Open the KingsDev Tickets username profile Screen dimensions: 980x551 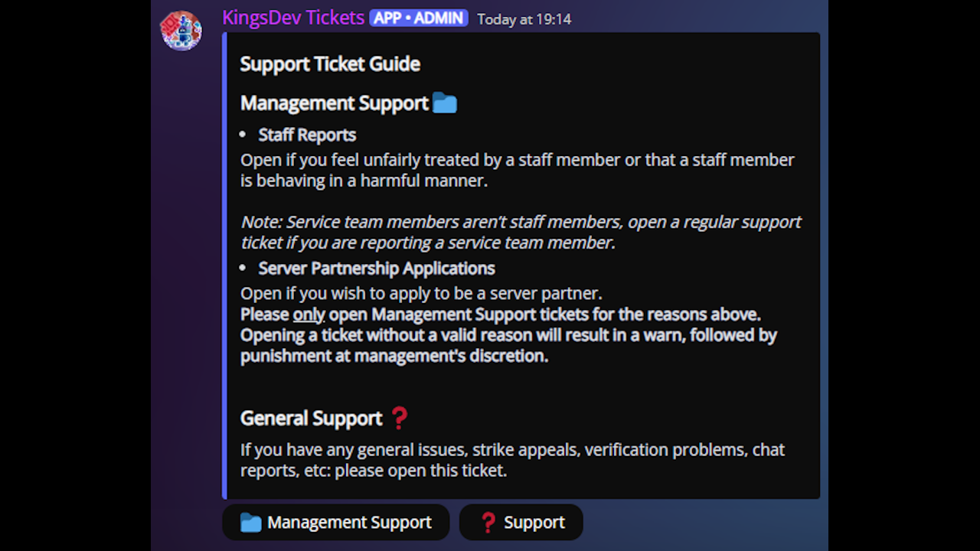click(x=293, y=18)
